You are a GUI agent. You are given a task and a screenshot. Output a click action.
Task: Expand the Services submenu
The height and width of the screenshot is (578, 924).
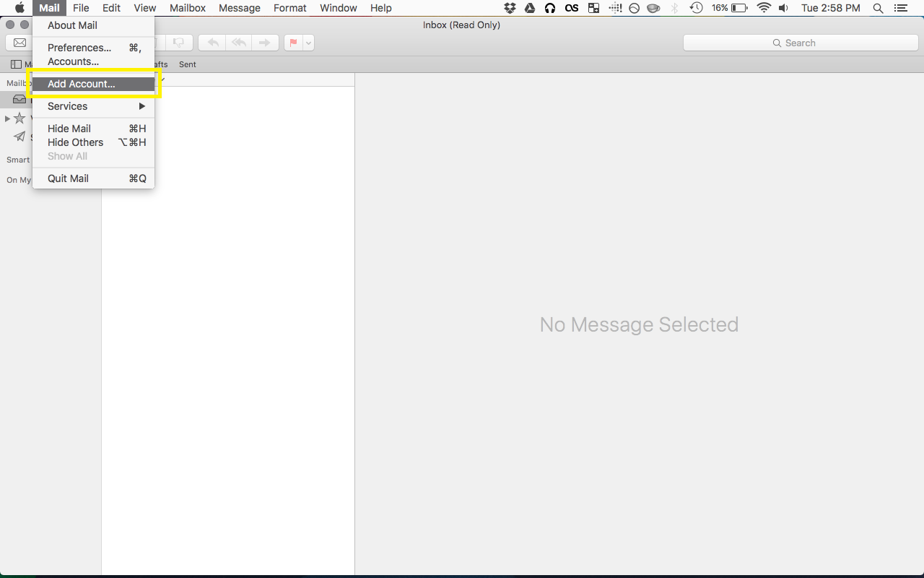coord(93,106)
